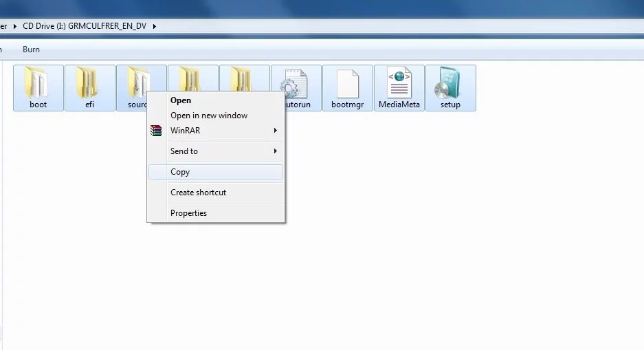Select the efi folder icon
Screen dimensions: 644x350
[90, 83]
